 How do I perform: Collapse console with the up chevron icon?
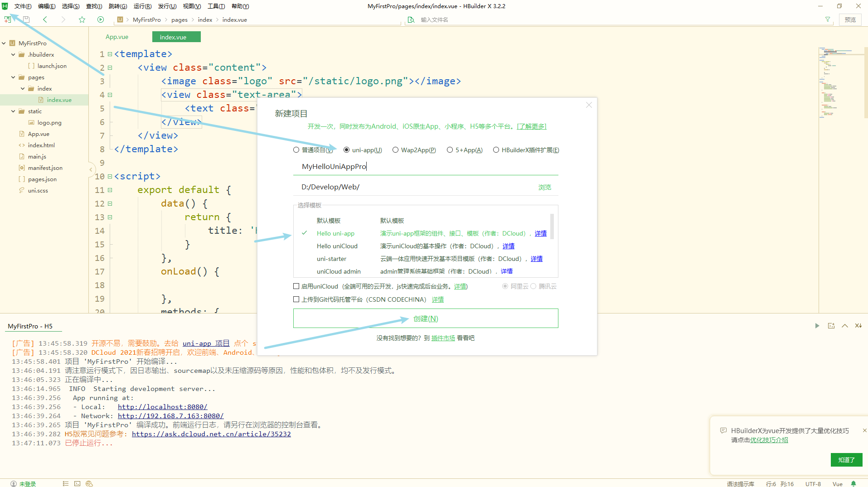[845, 326]
